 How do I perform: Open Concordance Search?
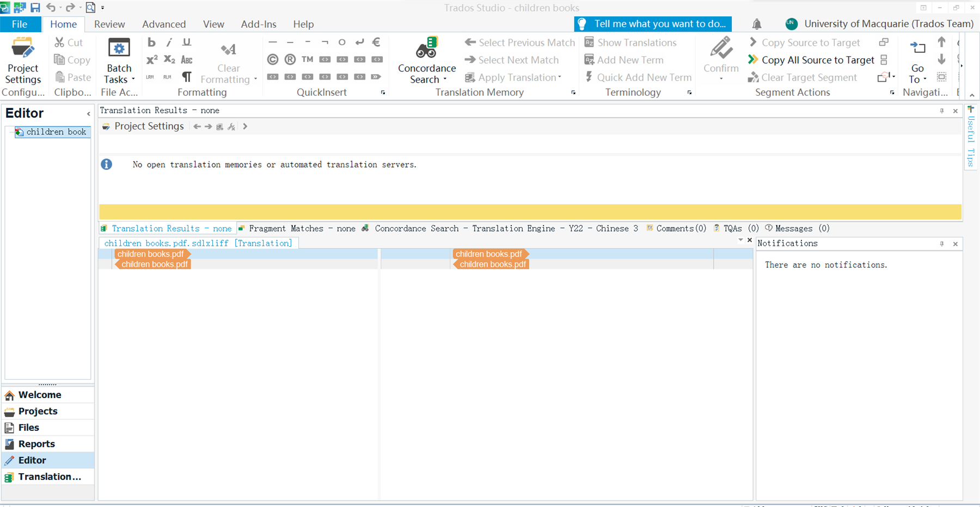click(427, 60)
